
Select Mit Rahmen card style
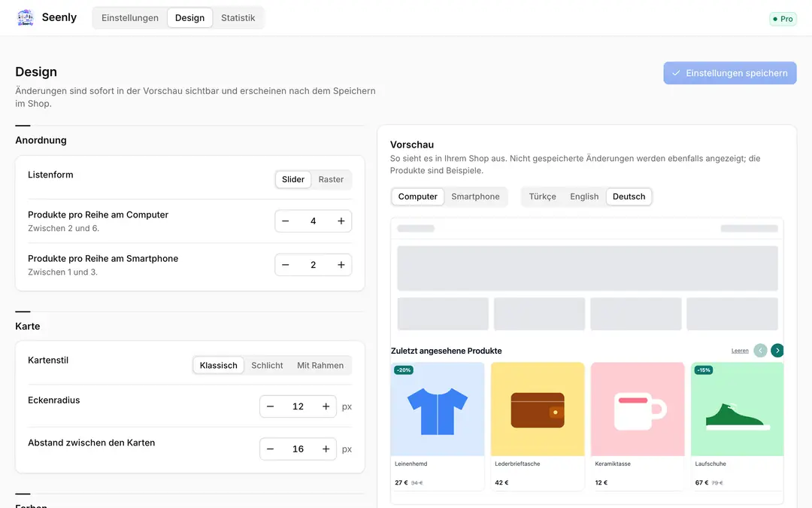click(320, 366)
